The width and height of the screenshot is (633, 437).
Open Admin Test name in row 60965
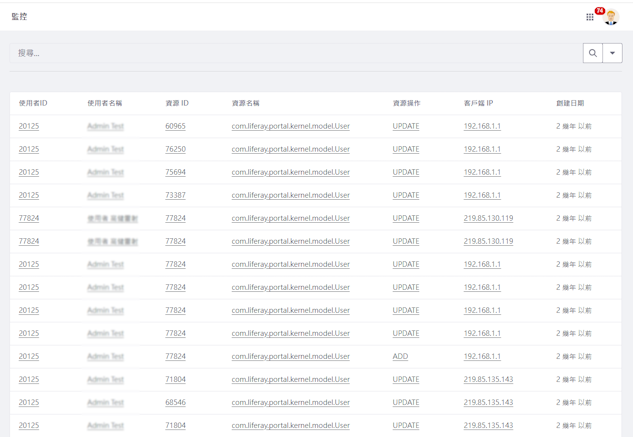[105, 126]
